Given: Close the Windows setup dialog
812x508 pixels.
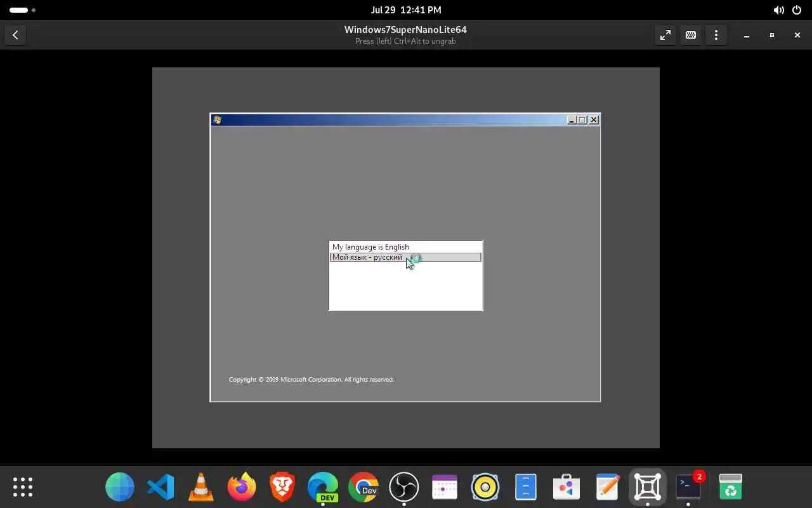Looking at the screenshot, I should click(x=594, y=119).
